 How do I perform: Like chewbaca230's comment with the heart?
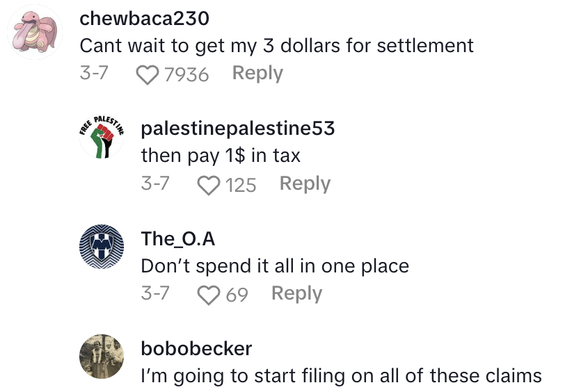pyautogui.click(x=148, y=74)
